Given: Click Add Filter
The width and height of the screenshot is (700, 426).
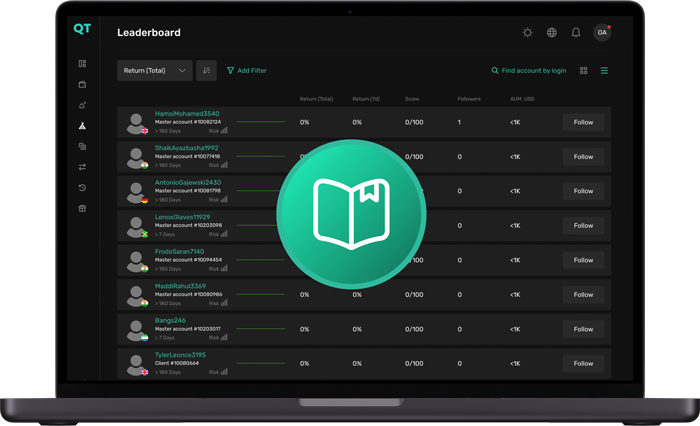Looking at the screenshot, I should tap(247, 71).
